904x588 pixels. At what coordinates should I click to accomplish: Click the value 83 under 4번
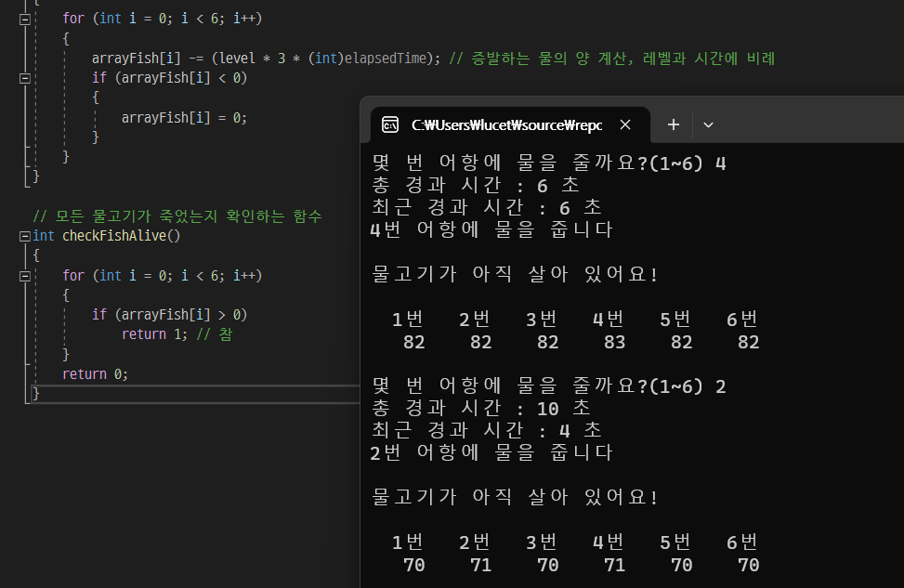click(x=614, y=343)
